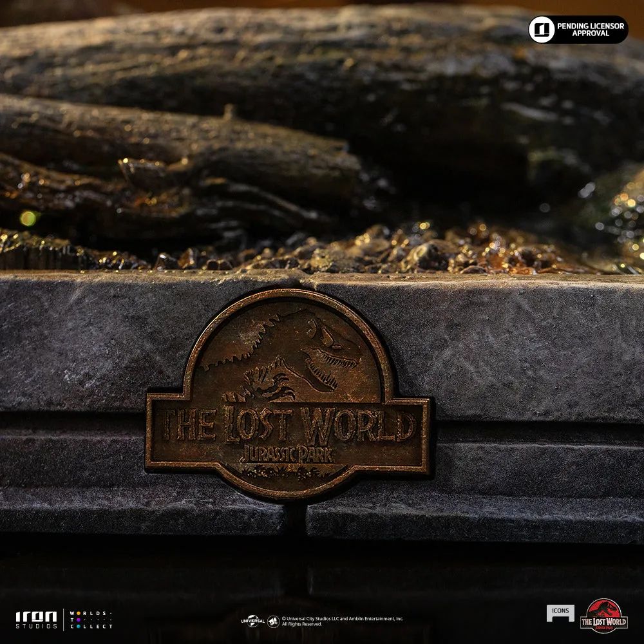644x644 pixels.
Task: Select the Worlds To Collect logo
Action: point(91,620)
